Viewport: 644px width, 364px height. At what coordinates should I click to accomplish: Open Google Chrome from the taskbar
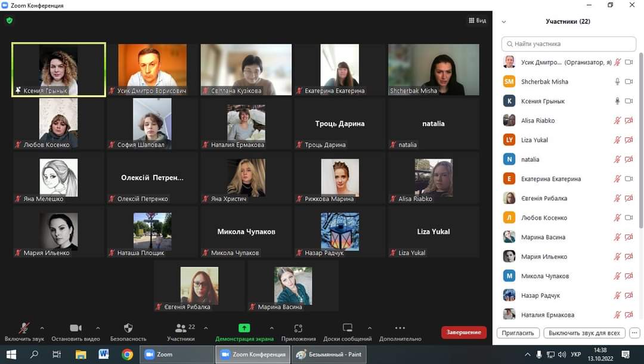127,354
